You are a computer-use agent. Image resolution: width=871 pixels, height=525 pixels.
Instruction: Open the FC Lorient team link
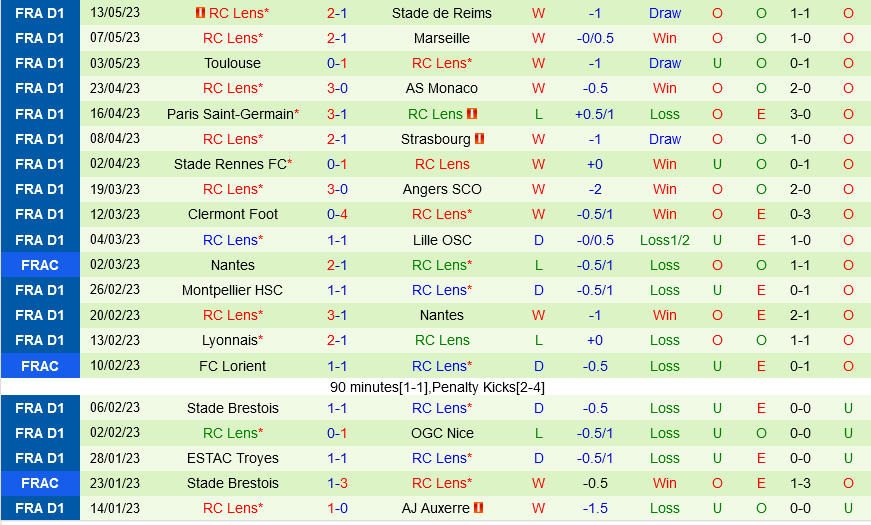233,366
